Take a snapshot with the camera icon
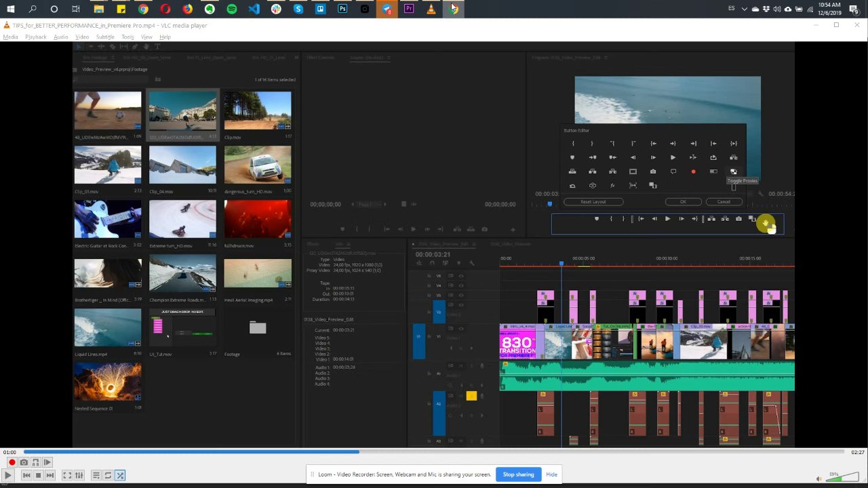868x488 pixels. (x=24, y=462)
